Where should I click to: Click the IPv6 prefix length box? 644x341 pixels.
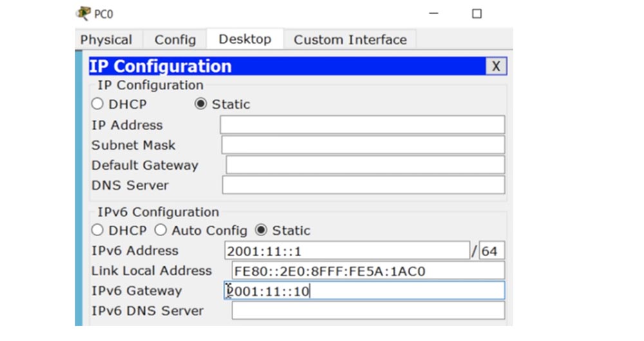point(492,251)
